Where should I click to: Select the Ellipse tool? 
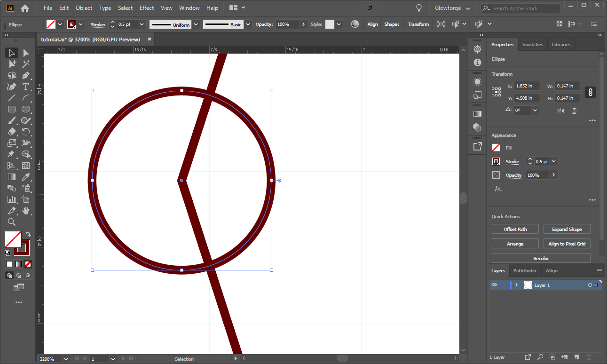coord(26,109)
